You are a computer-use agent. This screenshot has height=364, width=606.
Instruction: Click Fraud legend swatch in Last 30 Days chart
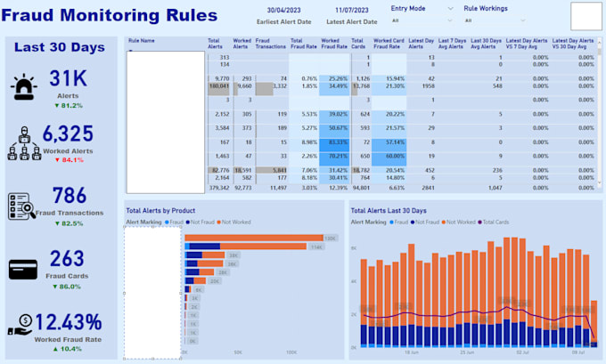click(x=391, y=222)
